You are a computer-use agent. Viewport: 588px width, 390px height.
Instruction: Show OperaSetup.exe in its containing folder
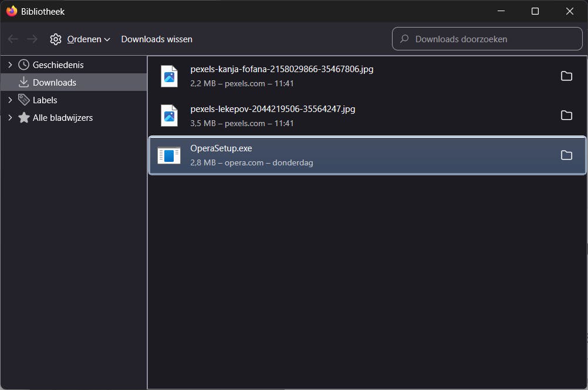pos(566,155)
